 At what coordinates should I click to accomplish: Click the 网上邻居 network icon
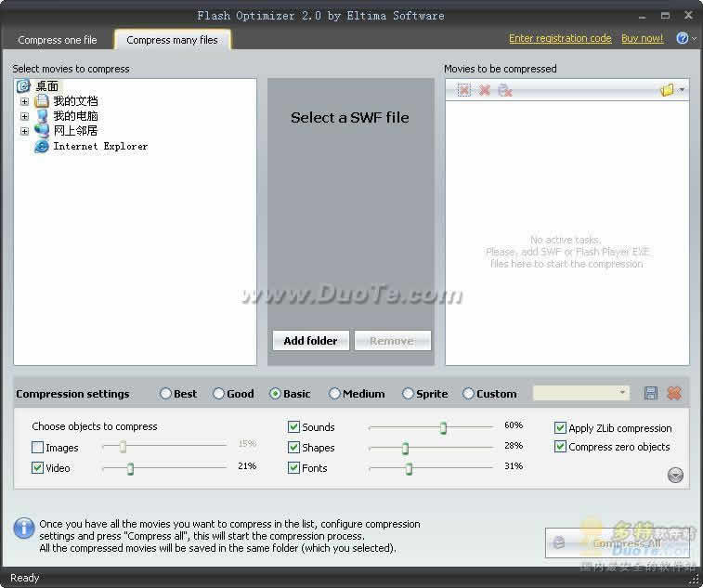click(42, 131)
